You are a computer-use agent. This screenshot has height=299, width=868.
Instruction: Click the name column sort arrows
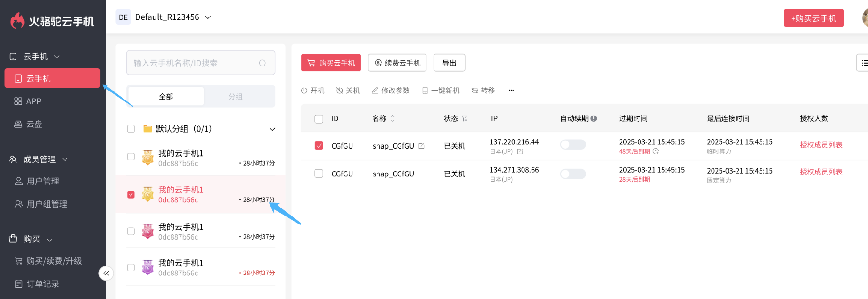[393, 119]
